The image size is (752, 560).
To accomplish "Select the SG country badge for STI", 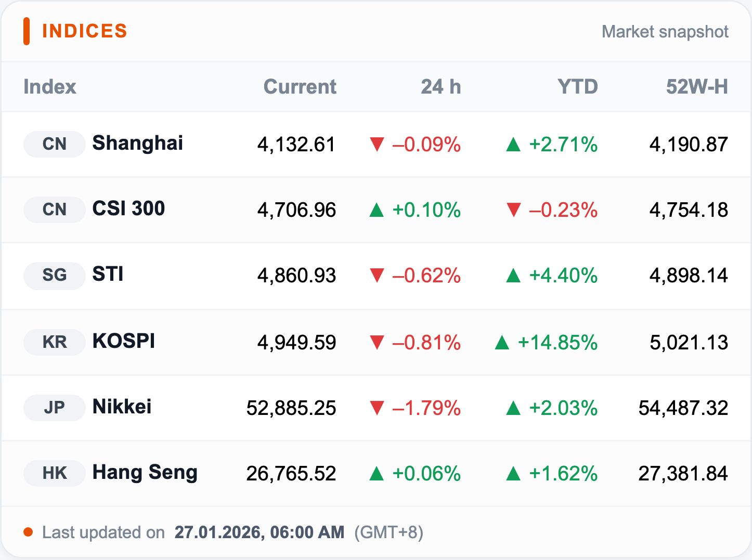I will click(x=54, y=275).
